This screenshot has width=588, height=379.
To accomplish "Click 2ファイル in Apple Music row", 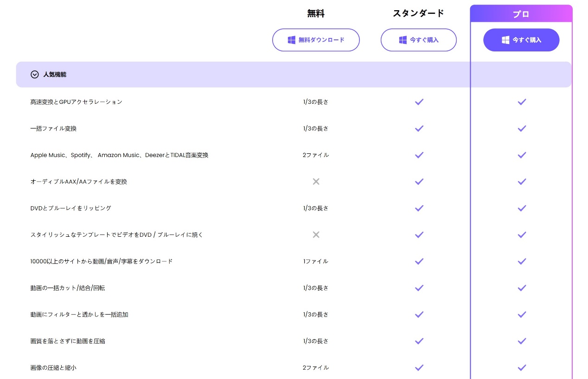I will pos(316,155).
